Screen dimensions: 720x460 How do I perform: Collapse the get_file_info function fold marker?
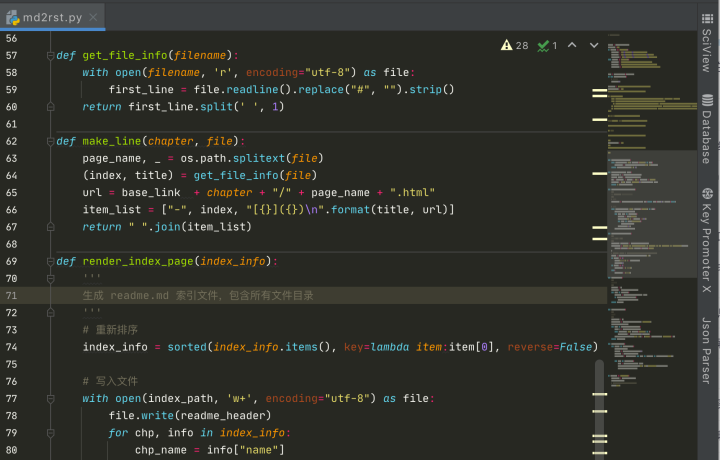51,56
